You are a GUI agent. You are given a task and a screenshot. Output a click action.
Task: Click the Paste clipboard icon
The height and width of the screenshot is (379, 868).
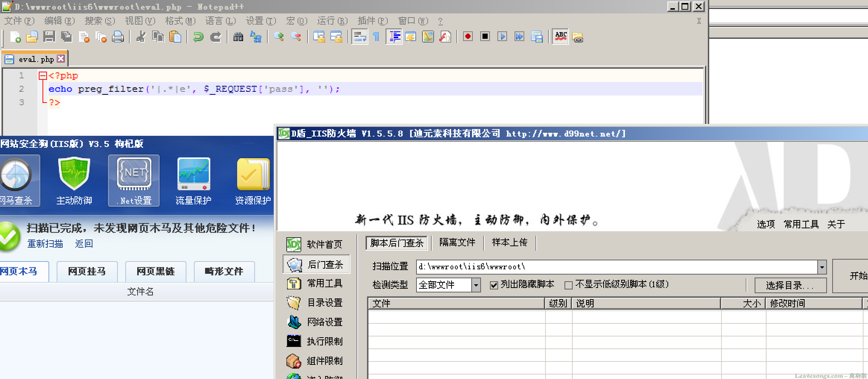(x=175, y=37)
